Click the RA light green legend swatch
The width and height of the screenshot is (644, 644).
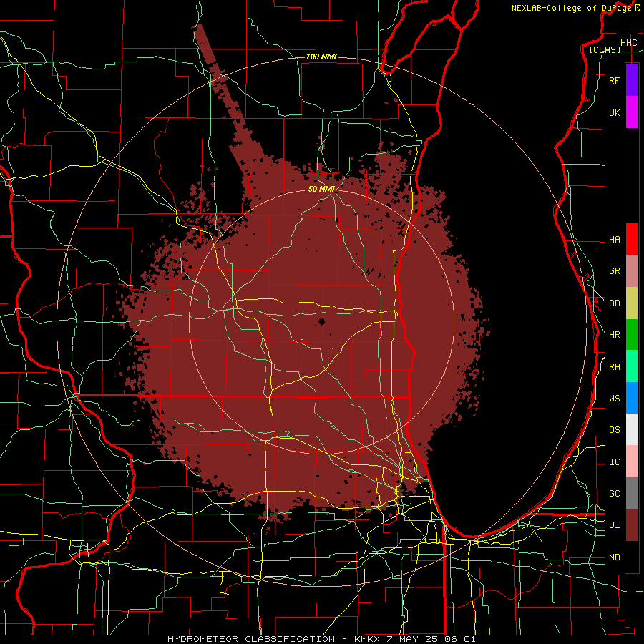click(x=632, y=366)
